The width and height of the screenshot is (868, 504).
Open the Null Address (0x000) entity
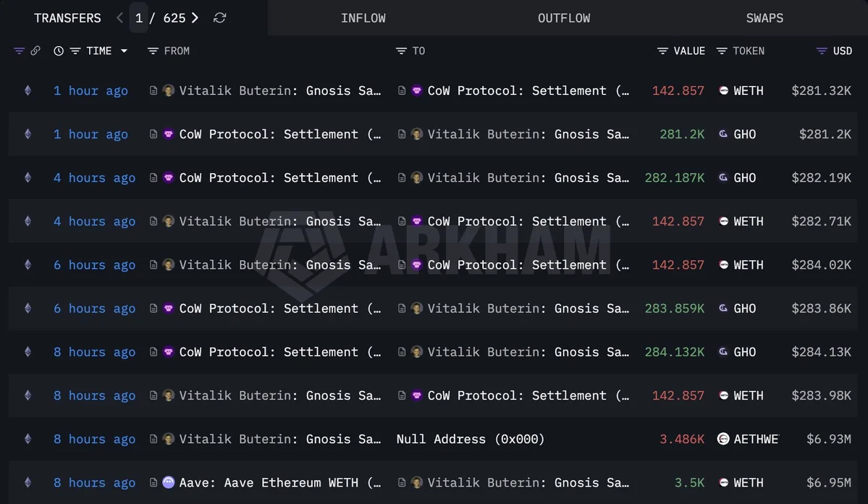[471, 439]
